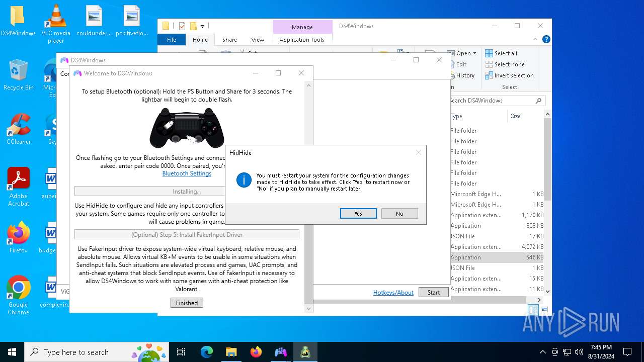Image resolution: width=644 pixels, height=362 pixels.
Task: Open the Hotkeys/About link in DS4Windows
Action: (x=393, y=293)
